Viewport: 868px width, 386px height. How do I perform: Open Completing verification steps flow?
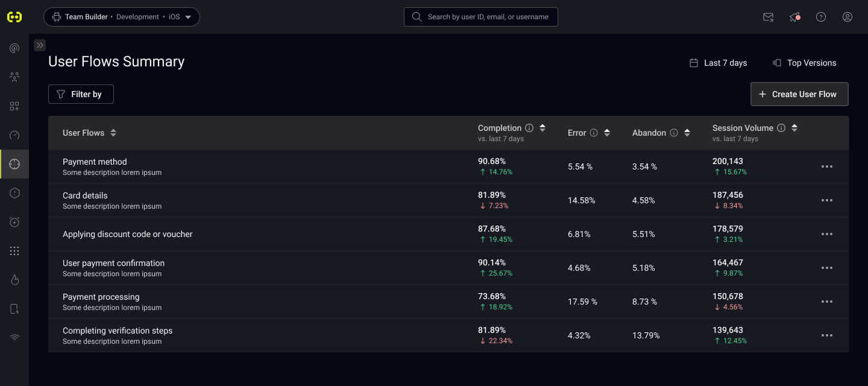click(x=118, y=331)
